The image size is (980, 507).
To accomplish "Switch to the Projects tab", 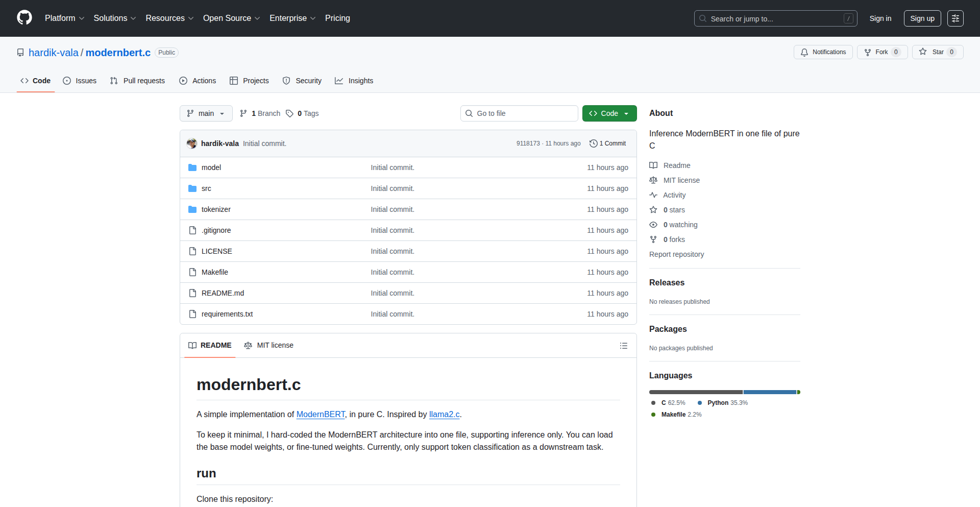I will 249,81.
